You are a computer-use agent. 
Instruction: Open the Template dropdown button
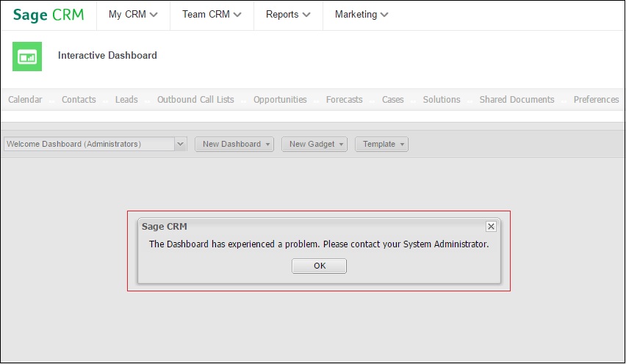tap(381, 144)
